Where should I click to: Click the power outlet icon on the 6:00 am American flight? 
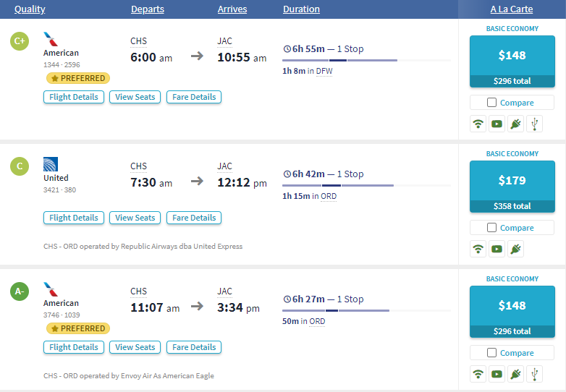pos(515,124)
